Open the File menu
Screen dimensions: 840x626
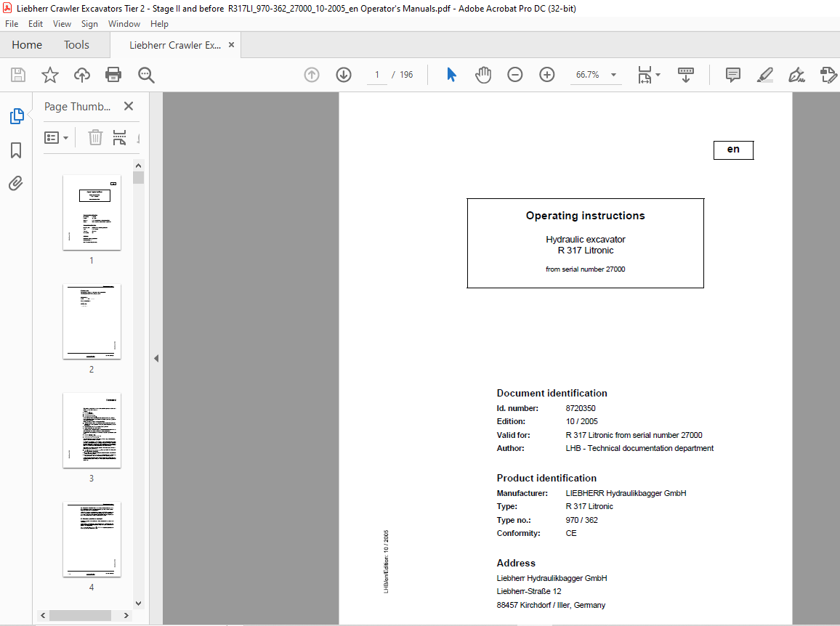tap(12, 23)
